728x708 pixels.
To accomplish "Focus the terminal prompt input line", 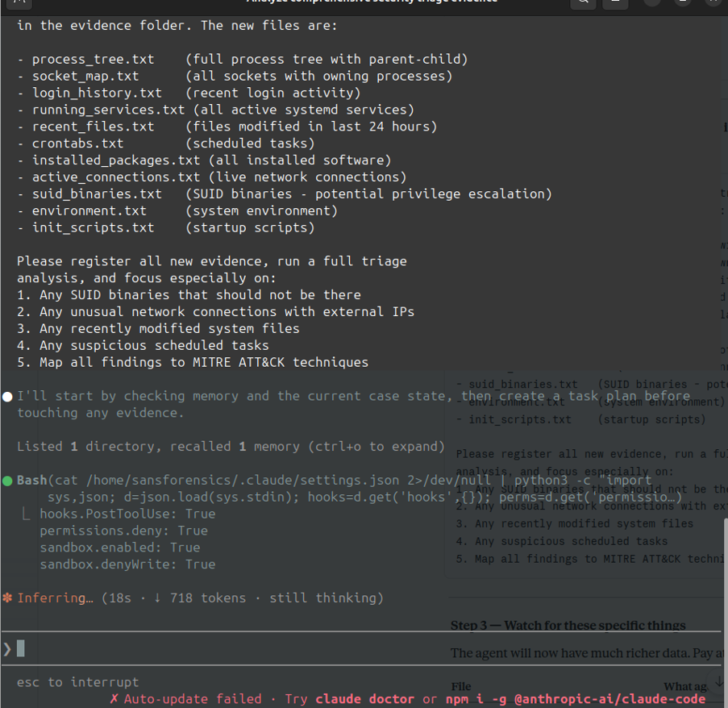I will point(362,648).
